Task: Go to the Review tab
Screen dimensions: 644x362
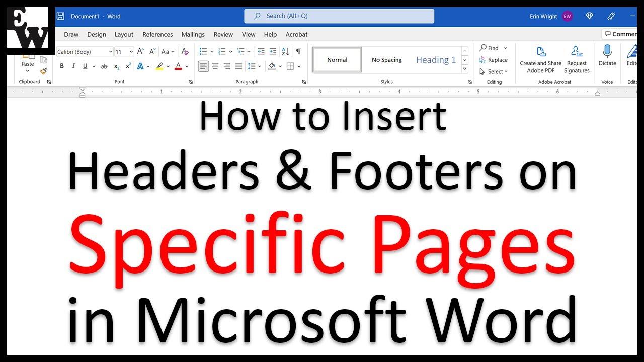Action: 223,34
